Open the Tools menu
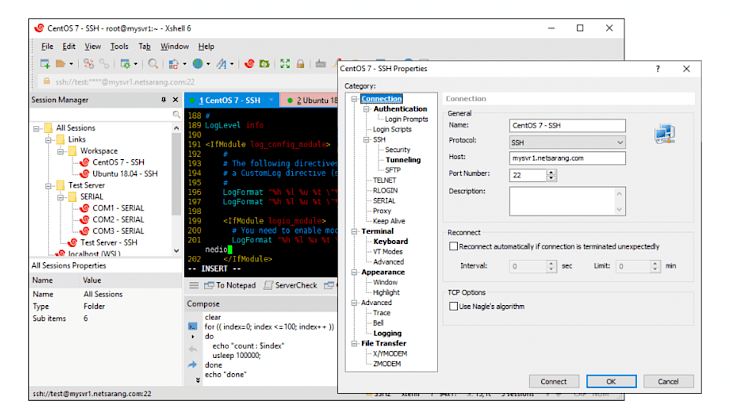This screenshot has width=730, height=416. (119, 46)
